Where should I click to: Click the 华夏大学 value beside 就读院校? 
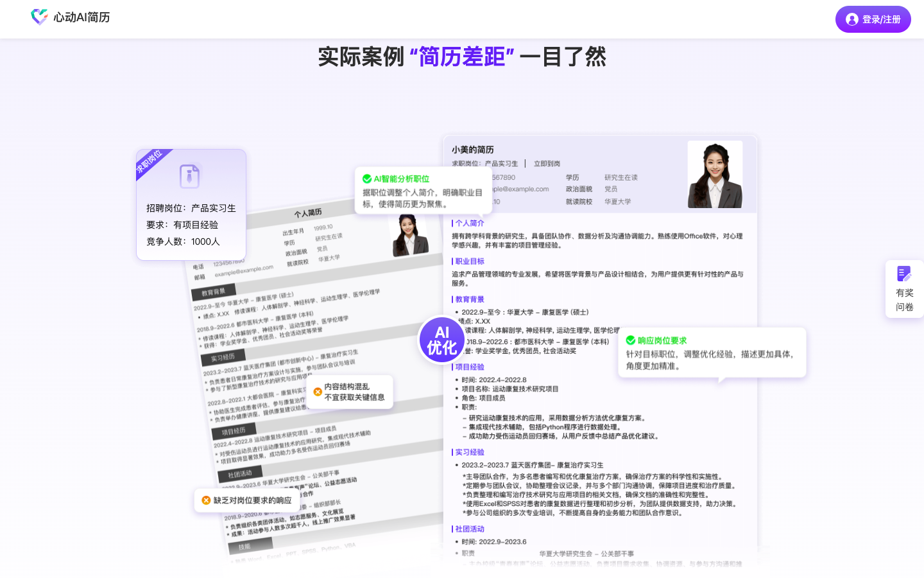[617, 202]
